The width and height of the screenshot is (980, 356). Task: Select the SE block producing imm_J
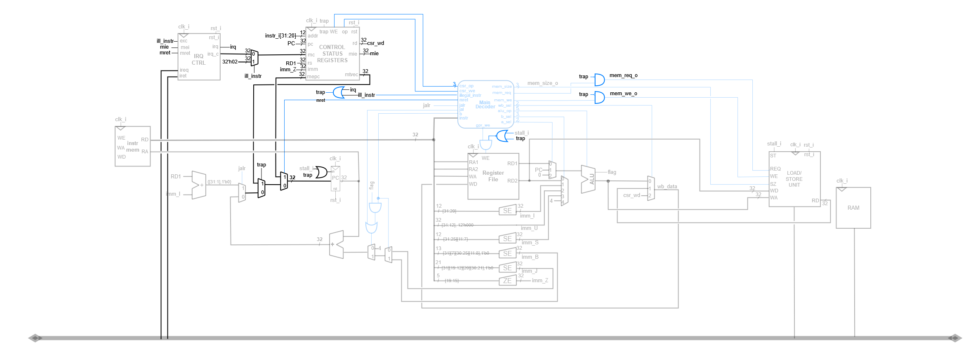click(x=507, y=268)
